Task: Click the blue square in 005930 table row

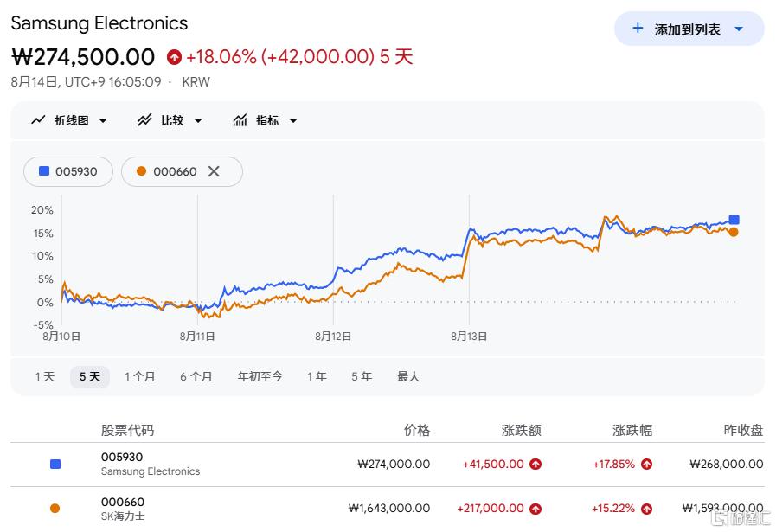Action: 55,464
